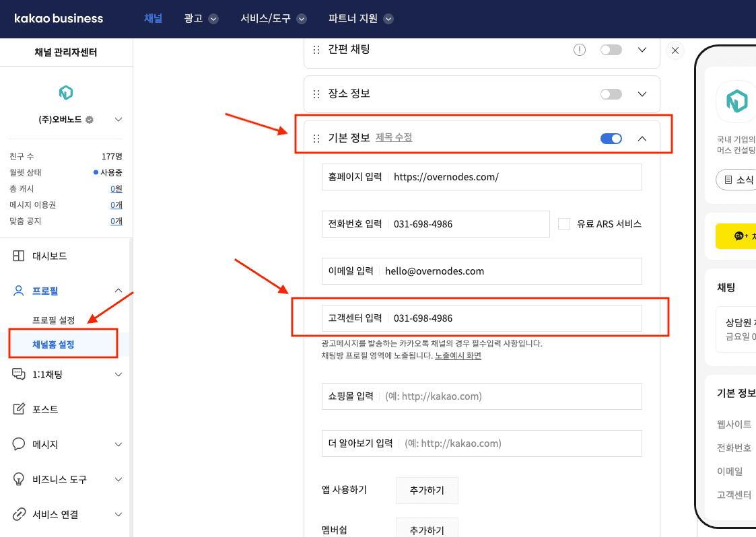Expand the 메시지 sidebar menu
Screen dimensions: 756x537
pos(118,444)
